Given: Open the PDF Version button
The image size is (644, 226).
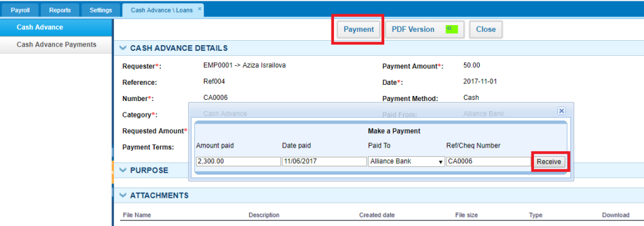Looking at the screenshot, I should pos(425,30).
